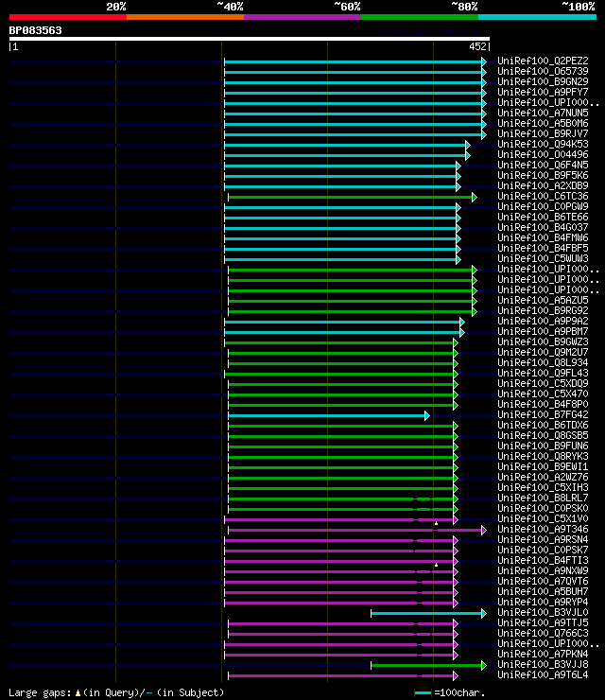Select the UniRef100_A5B0M6 label
The image size is (605, 700).
543,124
